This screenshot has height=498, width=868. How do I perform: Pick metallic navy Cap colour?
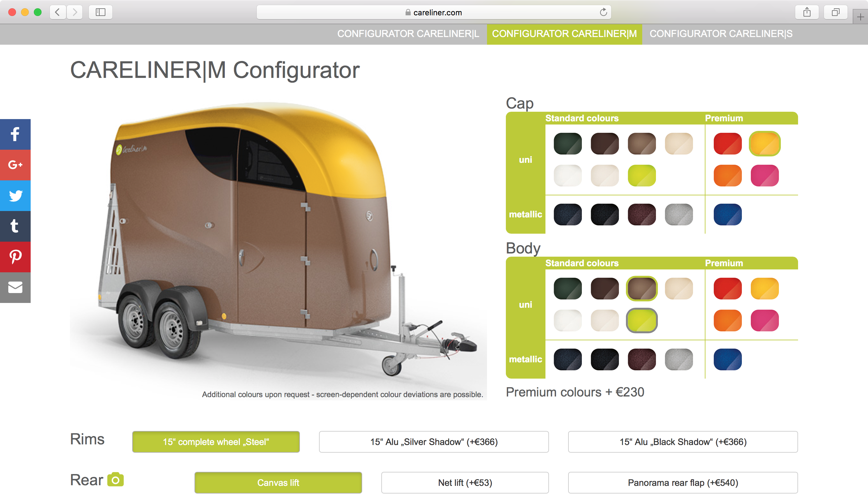567,215
